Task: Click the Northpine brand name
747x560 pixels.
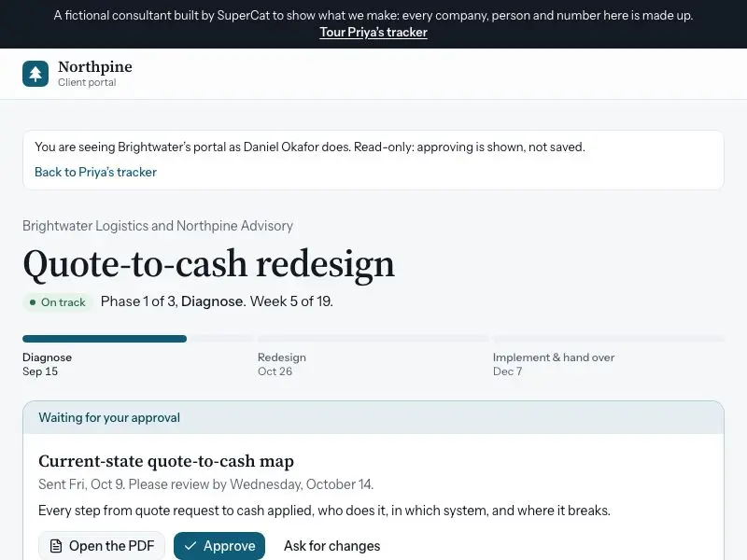Action: 95,66
